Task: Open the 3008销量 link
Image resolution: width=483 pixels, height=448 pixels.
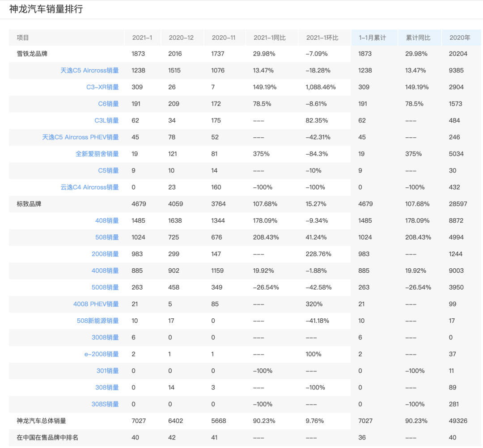Action: pyautogui.click(x=105, y=337)
